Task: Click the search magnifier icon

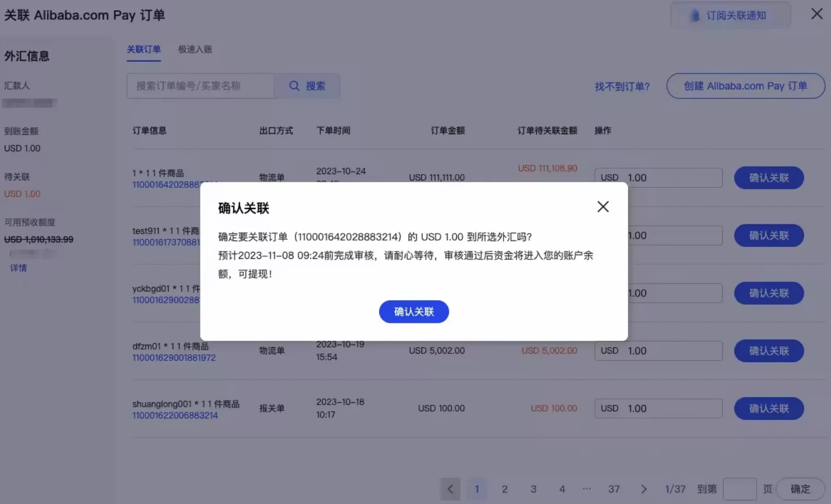Action: tap(294, 86)
